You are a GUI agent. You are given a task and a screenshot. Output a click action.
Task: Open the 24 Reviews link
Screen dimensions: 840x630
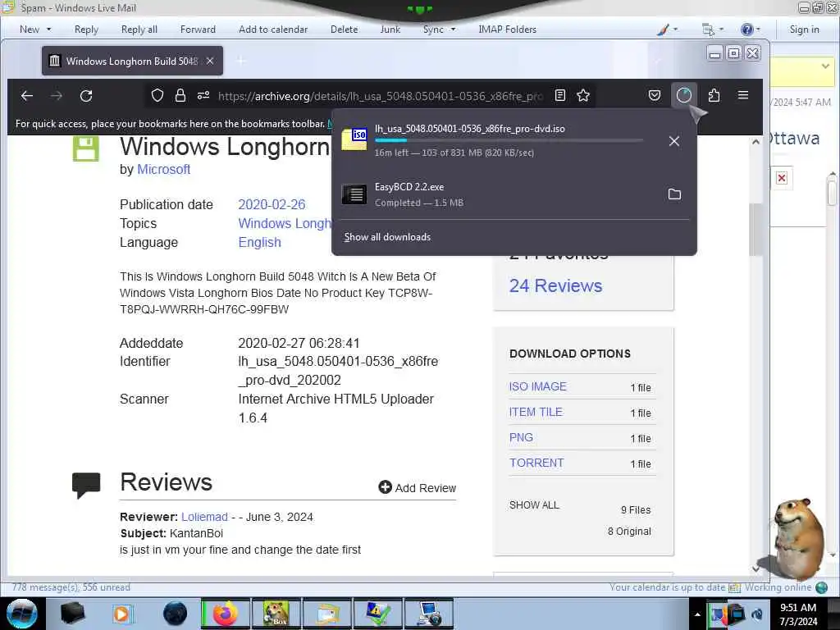click(x=555, y=285)
